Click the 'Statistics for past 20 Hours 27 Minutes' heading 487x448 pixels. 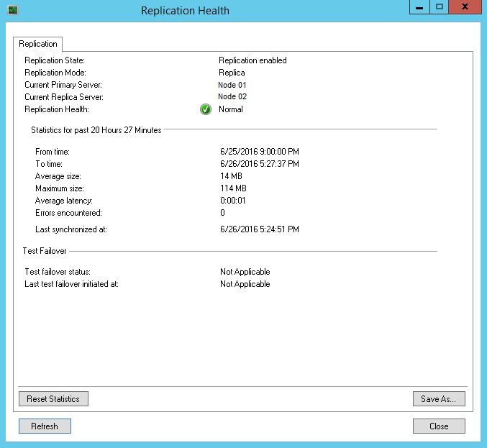[96, 130]
